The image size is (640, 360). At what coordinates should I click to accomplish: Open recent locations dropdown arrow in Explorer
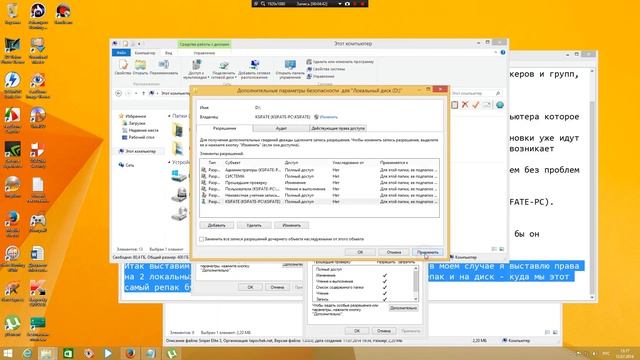(x=136, y=93)
